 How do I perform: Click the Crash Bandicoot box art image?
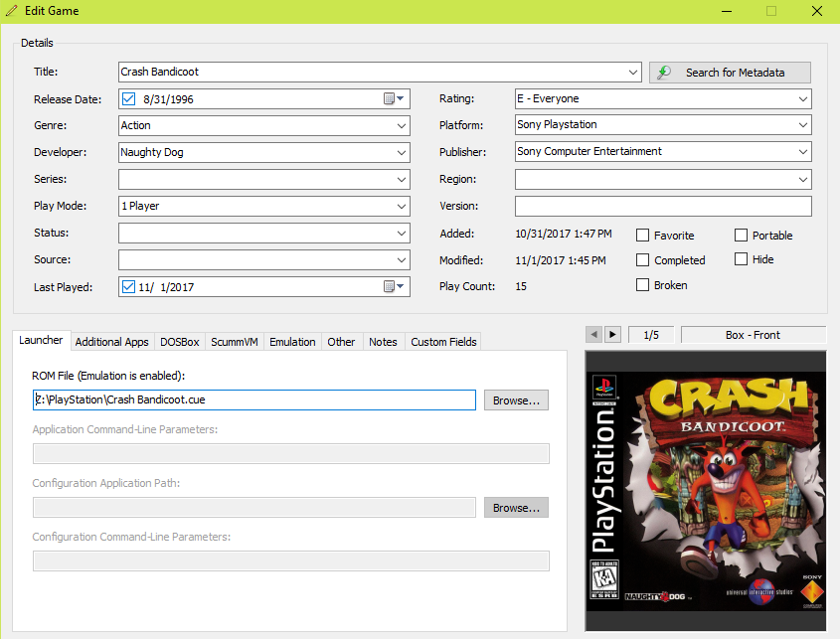tap(706, 491)
